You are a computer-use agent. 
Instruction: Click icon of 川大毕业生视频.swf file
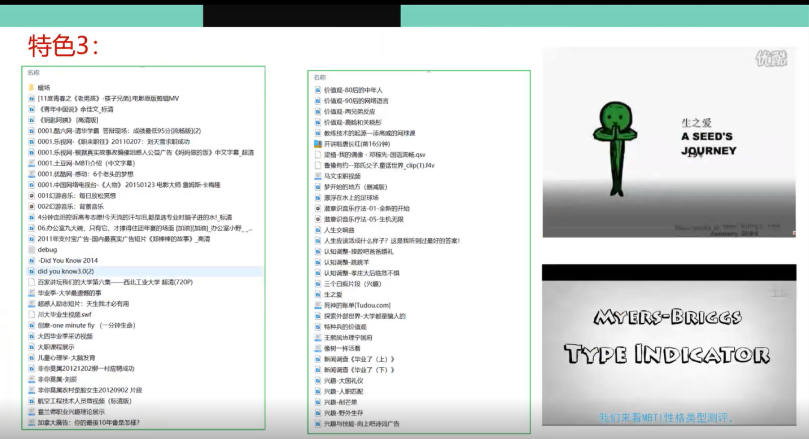point(31,314)
